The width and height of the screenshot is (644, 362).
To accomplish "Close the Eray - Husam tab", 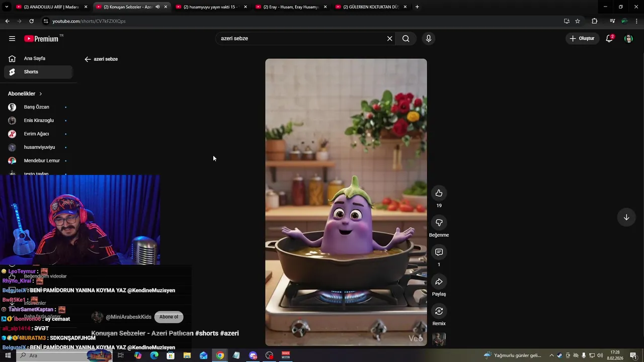I will click(325, 7).
